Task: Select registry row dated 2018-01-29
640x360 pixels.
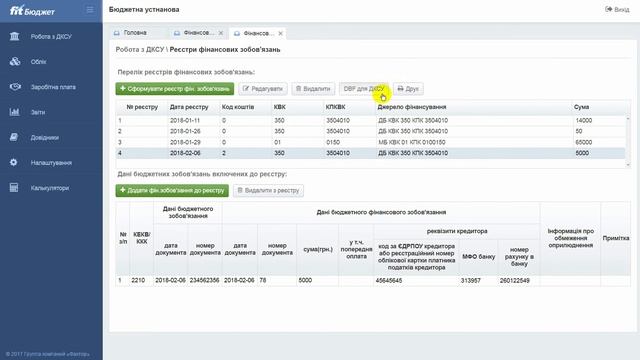Action: tap(371, 142)
